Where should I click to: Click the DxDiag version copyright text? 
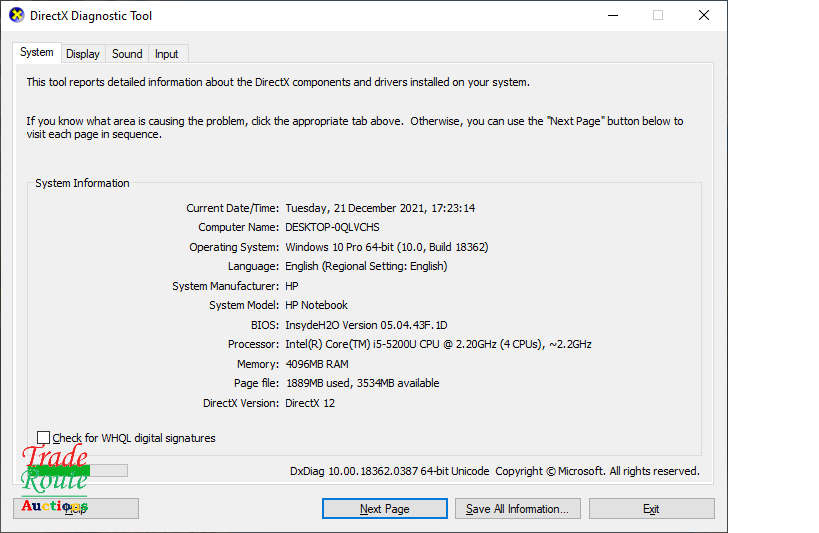(x=494, y=471)
